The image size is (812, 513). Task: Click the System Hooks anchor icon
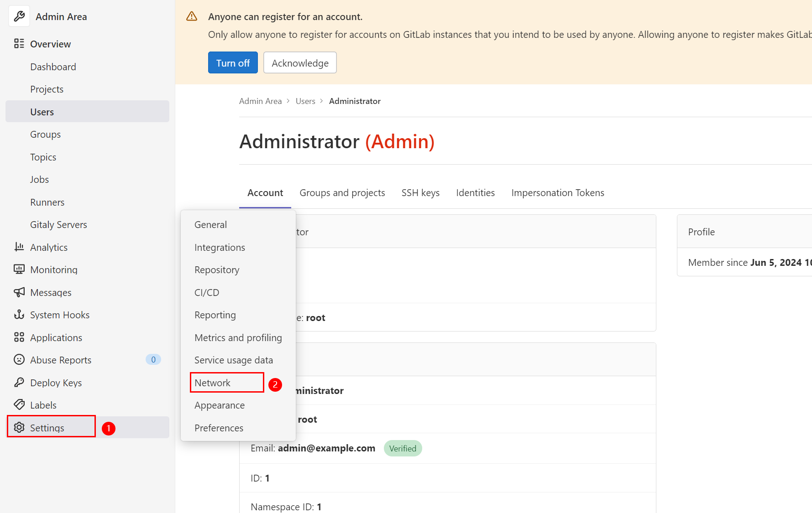pos(19,314)
